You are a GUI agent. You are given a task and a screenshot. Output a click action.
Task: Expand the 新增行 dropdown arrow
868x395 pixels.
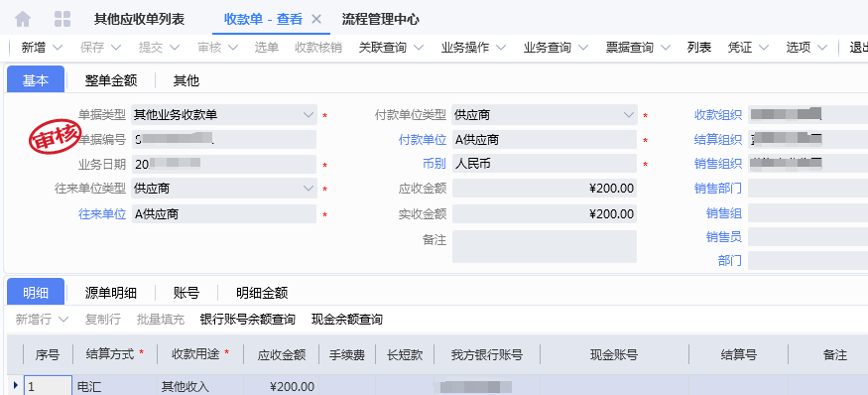63,320
